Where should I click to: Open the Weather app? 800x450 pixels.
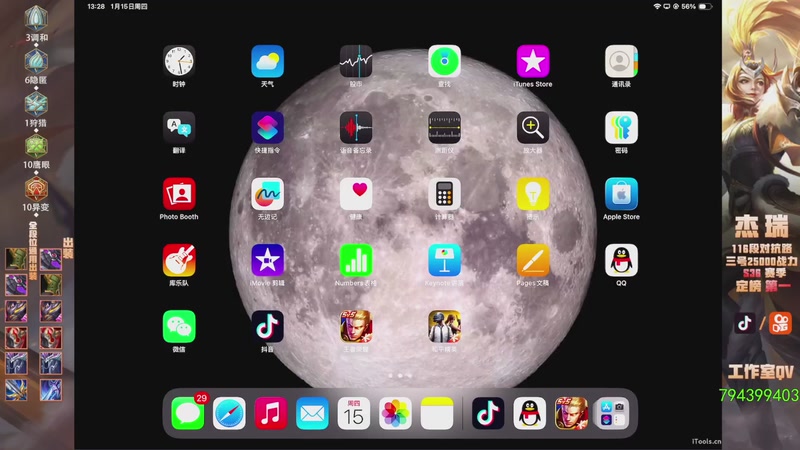pyautogui.click(x=267, y=61)
